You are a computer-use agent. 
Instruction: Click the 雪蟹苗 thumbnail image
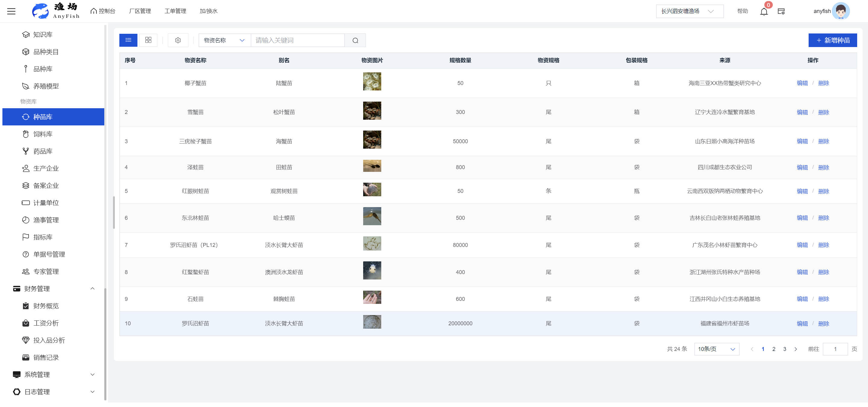coord(372,111)
